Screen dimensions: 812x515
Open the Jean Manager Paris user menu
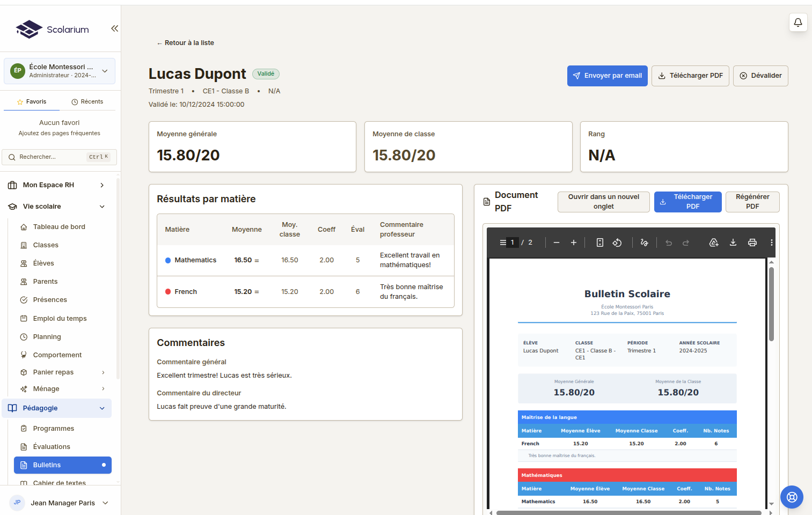(x=60, y=503)
